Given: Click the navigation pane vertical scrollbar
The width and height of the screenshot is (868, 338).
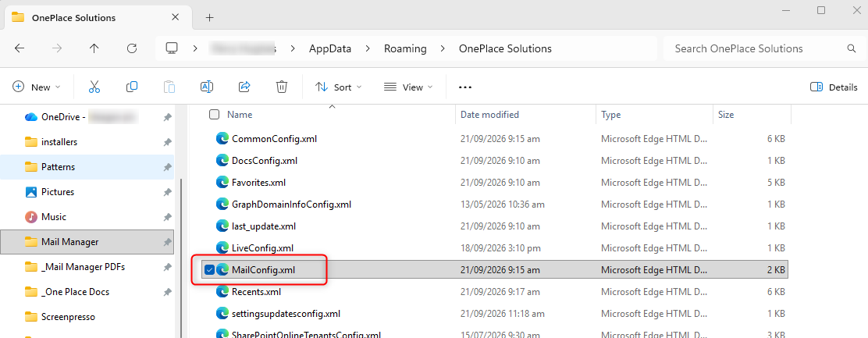Looking at the screenshot, I should (x=182, y=258).
